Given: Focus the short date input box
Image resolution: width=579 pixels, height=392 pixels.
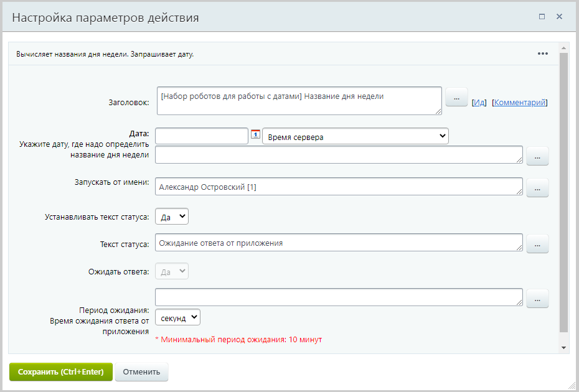Looking at the screenshot, I should point(202,136).
